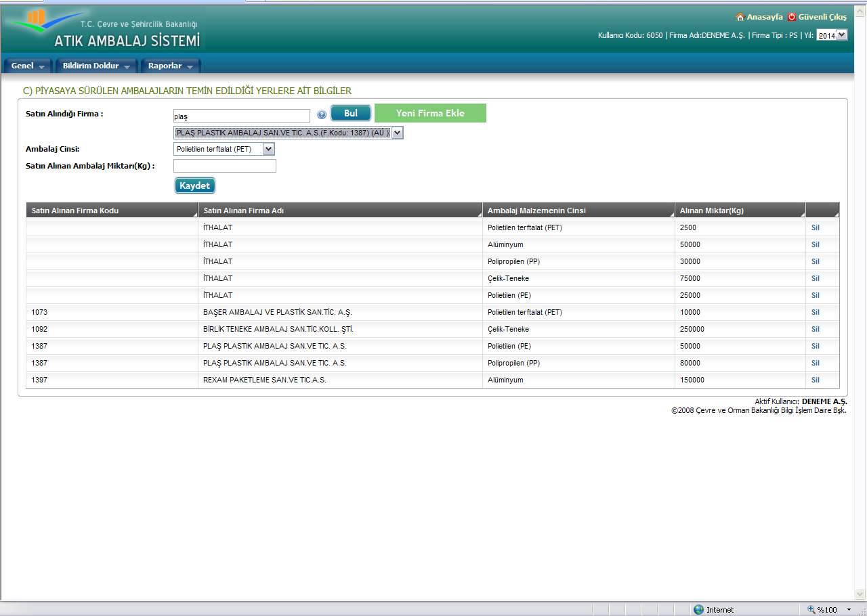Click the Kullanıcı Kodu: 6050 text

[630, 35]
